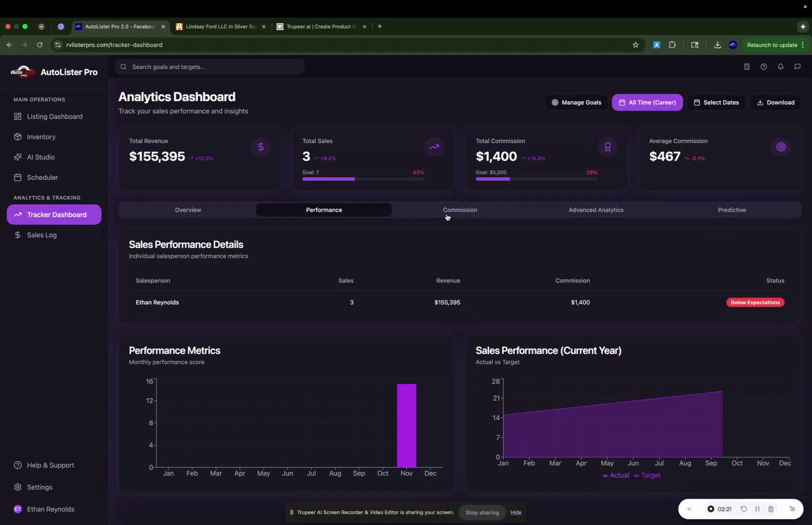The width and height of the screenshot is (812, 525).
Task: Stop the recording via the stop button
Action: (x=711, y=509)
